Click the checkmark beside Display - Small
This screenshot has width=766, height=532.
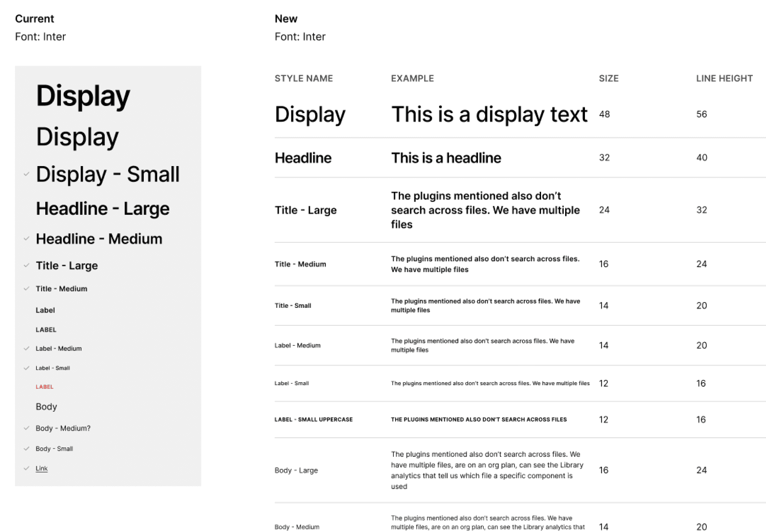click(x=26, y=174)
